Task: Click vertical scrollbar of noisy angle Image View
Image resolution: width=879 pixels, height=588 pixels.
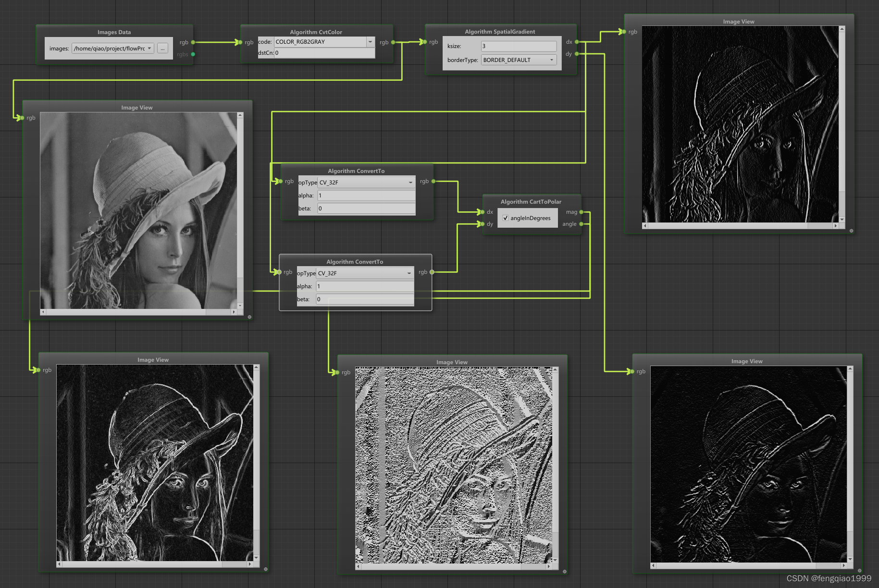Action: (555, 465)
